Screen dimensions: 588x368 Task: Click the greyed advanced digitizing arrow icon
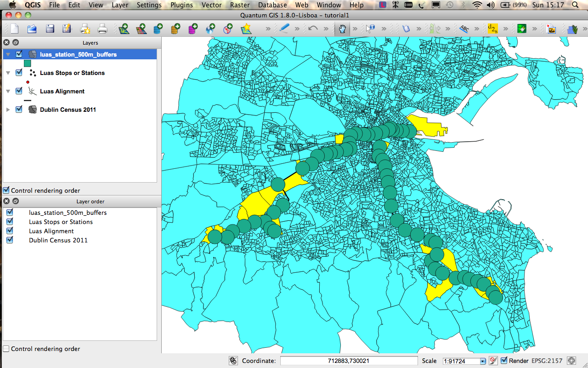coord(434,29)
